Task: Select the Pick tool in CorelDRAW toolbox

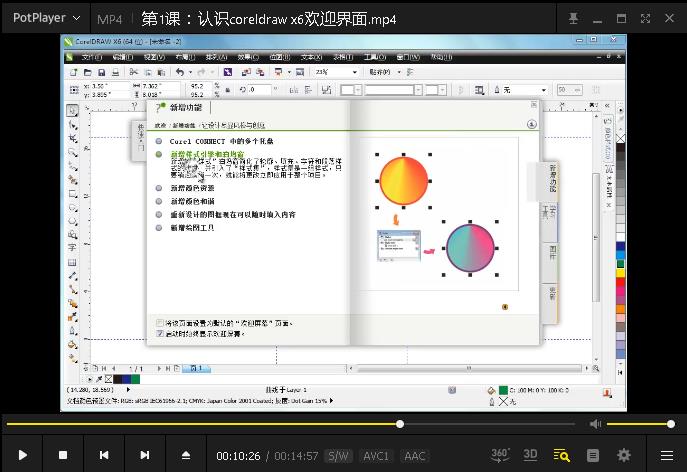Action: coord(73,110)
